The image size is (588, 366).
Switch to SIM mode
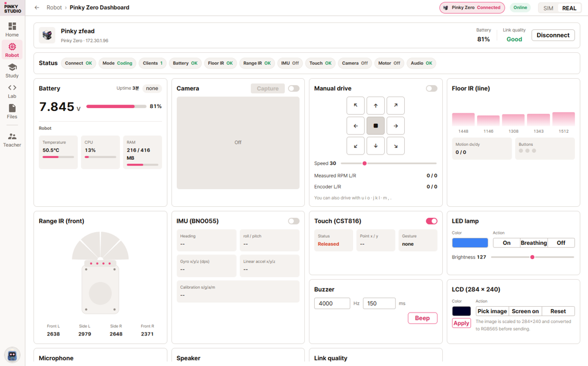[x=548, y=8]
